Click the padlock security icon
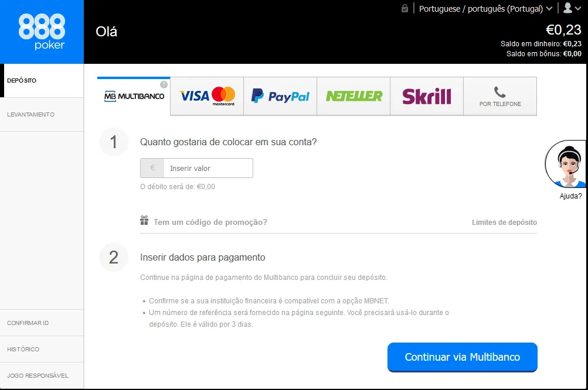588x390 pixels. pyautogui.click(x=405, y=8)
